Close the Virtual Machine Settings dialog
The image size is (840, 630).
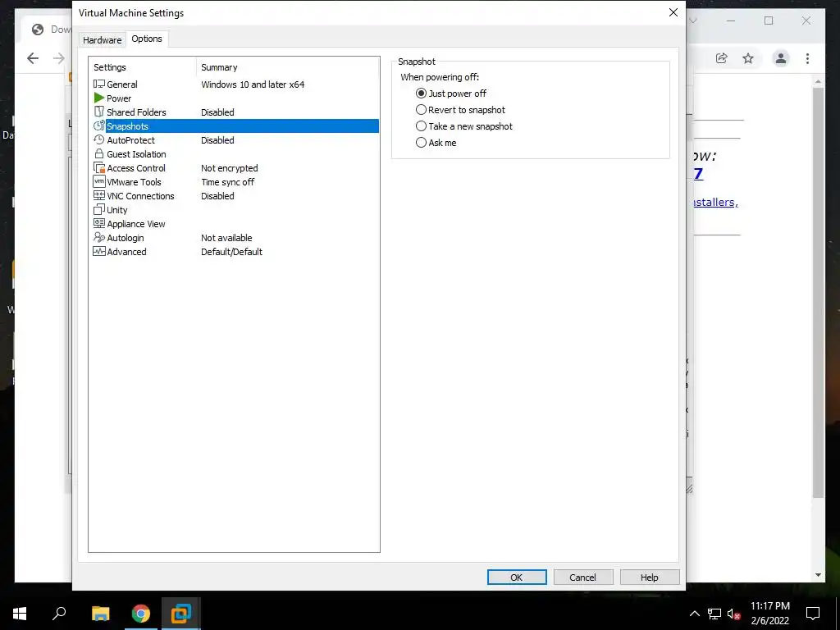click(673, 12)
